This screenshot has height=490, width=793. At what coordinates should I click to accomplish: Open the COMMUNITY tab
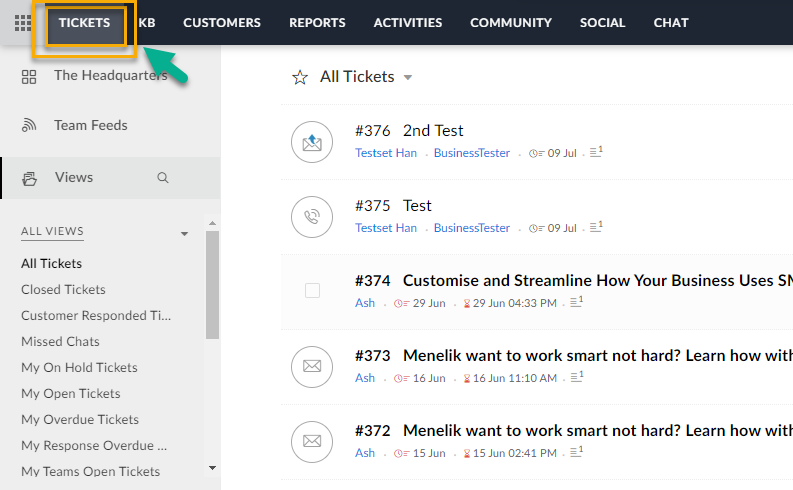pos(511,23)
